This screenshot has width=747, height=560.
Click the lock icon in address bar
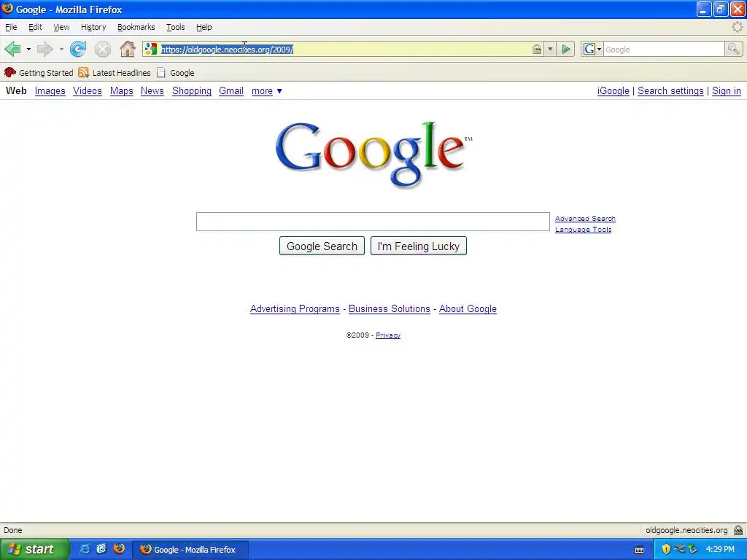tap(537, 49)
